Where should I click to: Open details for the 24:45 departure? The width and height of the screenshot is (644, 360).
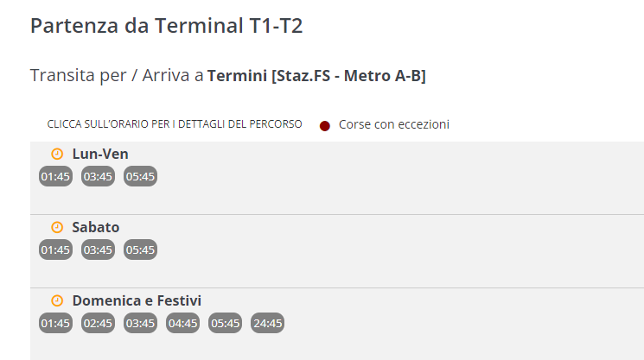pyautogui.click(x=267, y=323)
